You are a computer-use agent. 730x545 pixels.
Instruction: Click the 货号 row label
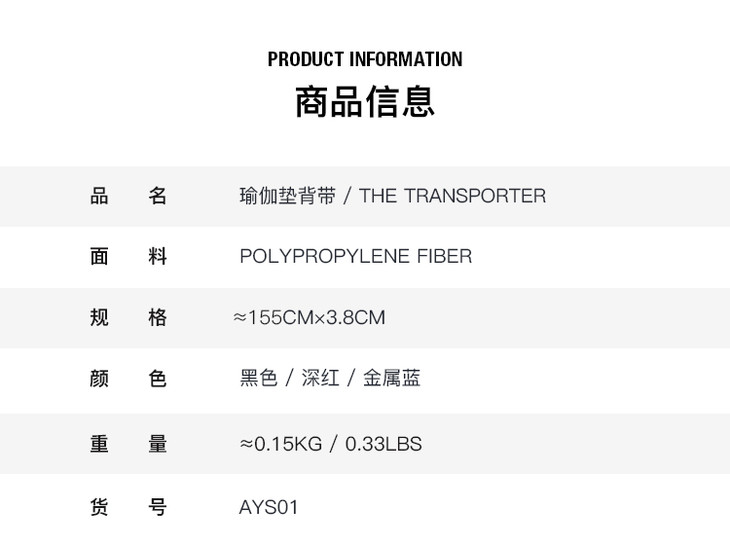[128, 508]
